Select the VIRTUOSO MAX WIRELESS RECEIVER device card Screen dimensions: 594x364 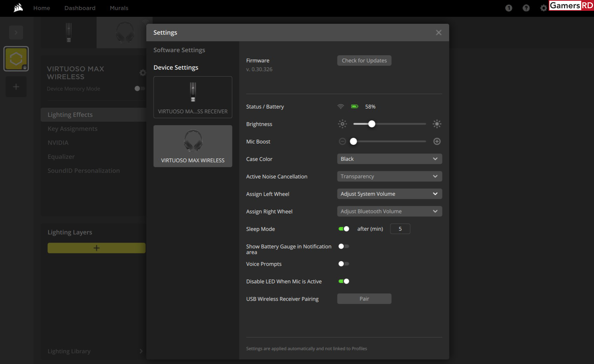click(193, 97)
